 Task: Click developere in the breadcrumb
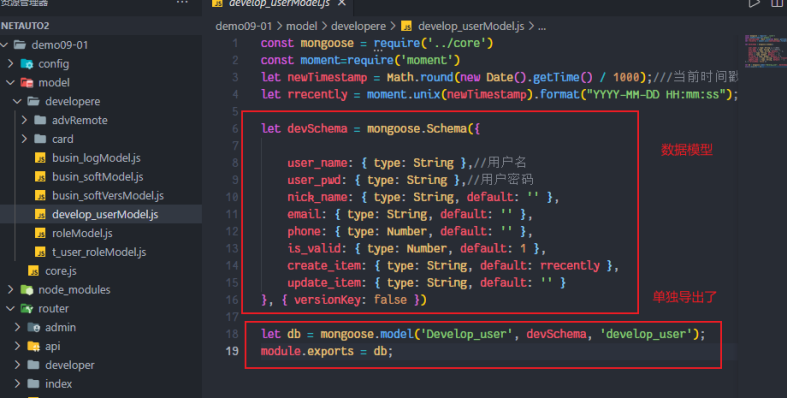coord(358,26)
